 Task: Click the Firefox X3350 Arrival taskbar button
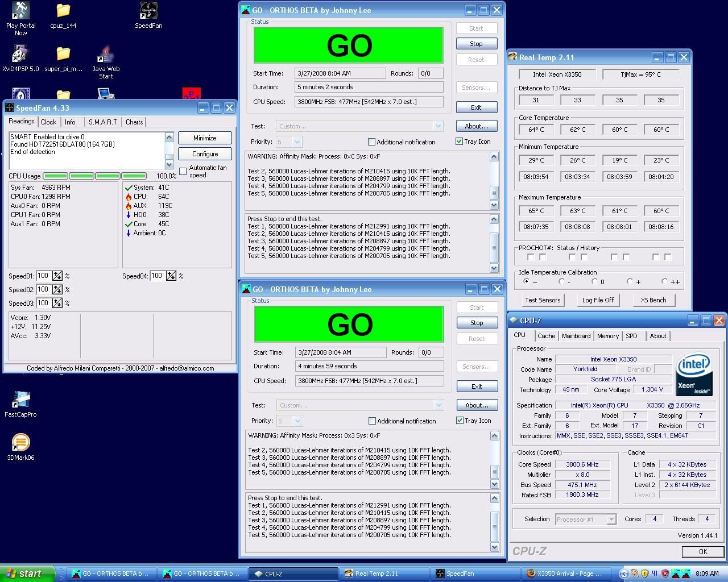tap(565, 574)
